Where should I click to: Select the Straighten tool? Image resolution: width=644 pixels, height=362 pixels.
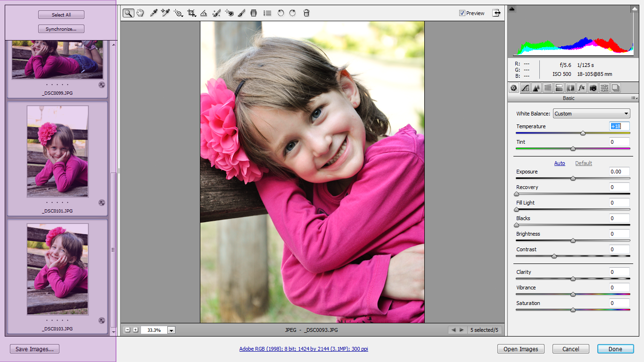[x=204, y=13]
